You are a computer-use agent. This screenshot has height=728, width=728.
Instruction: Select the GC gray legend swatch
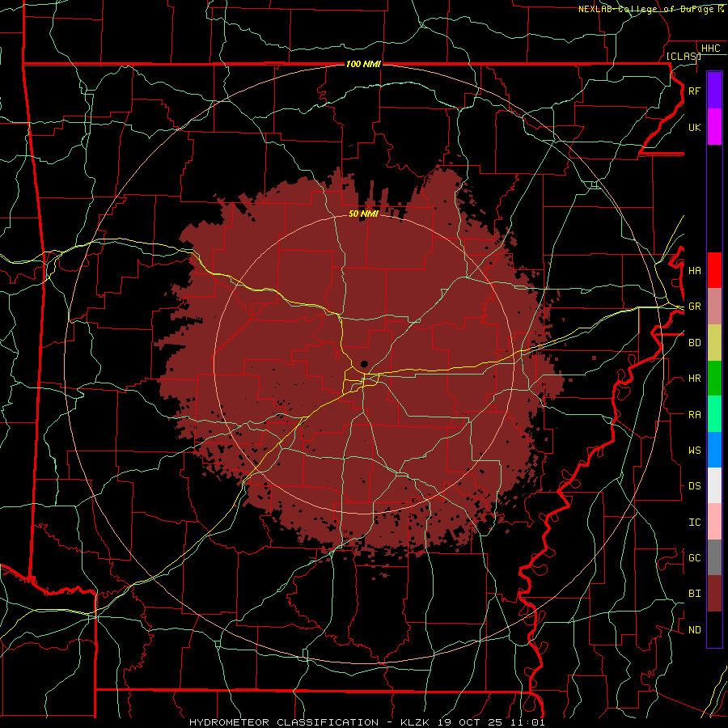[x=714, y=557]
